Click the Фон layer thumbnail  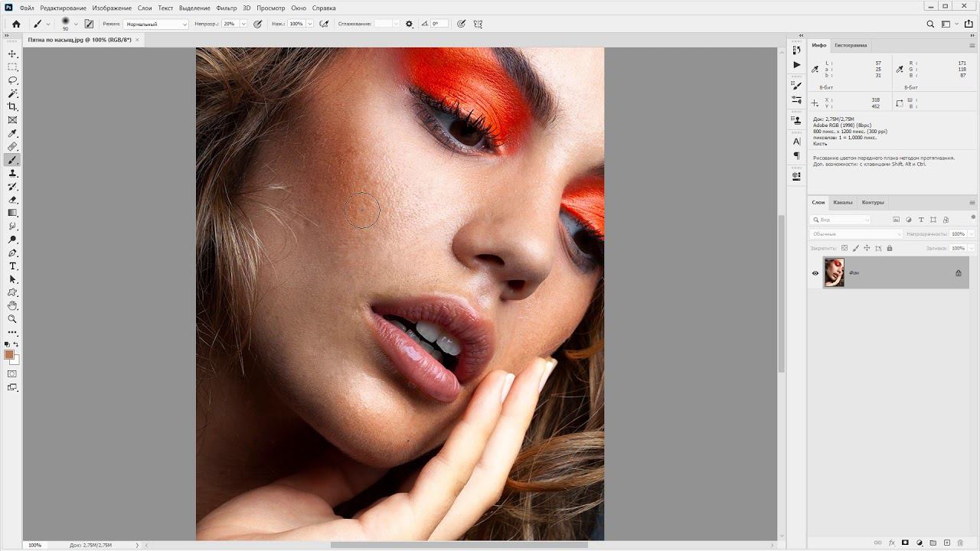(x=834, y=272)
